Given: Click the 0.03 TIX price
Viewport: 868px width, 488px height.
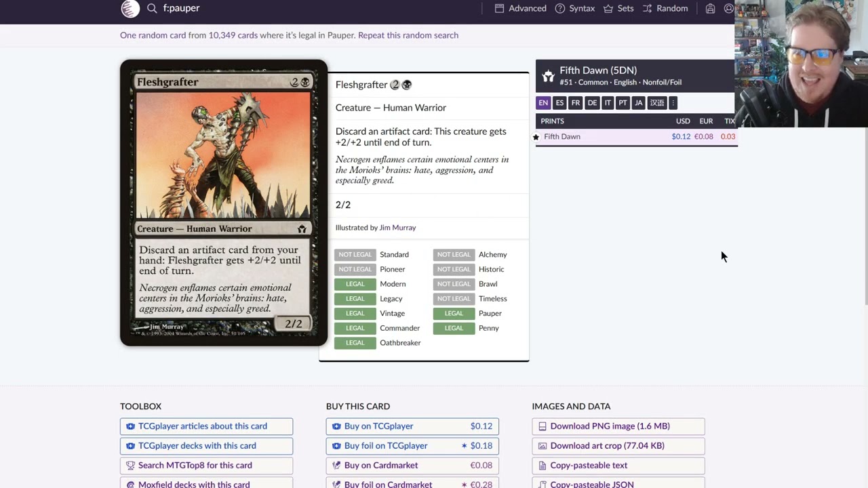Looking at the screenshot, I should click(x=728, y=136).
